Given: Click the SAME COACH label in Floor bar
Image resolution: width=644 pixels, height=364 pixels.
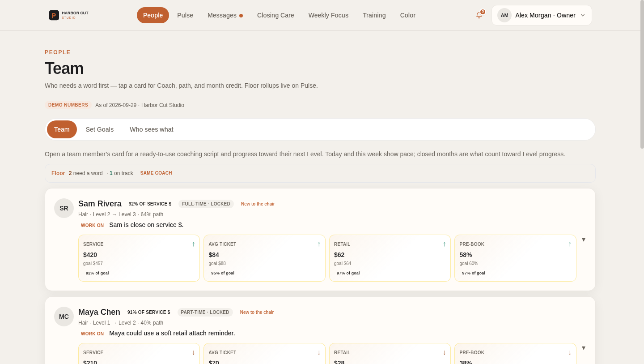Looking at the screenshot, I should [156, 173].
